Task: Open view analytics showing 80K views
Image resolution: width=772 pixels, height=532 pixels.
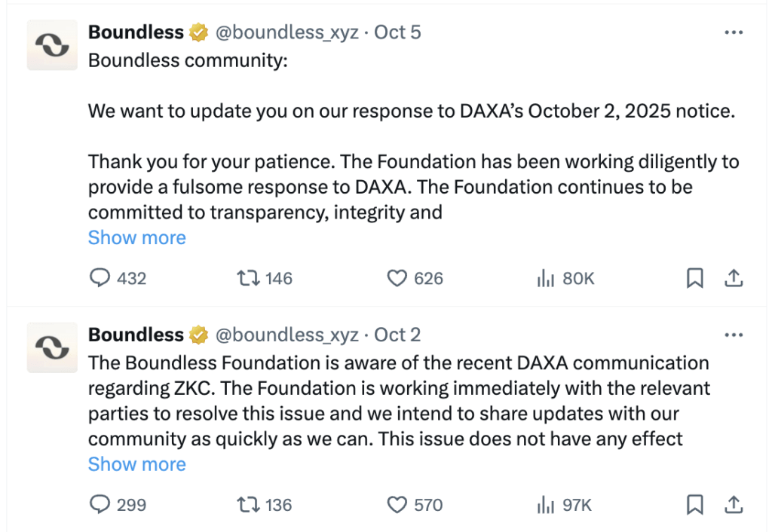Action: tap(545, 278)
